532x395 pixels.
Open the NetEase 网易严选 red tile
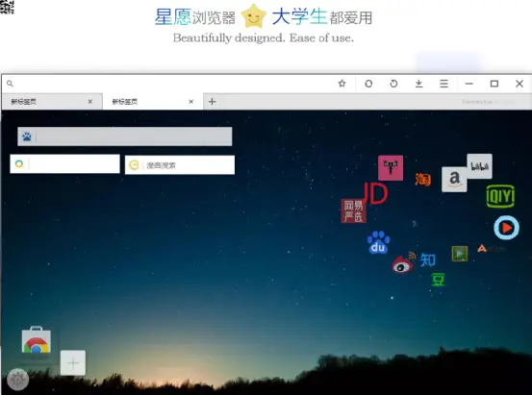pyautogui.click(x=353, y=210)
